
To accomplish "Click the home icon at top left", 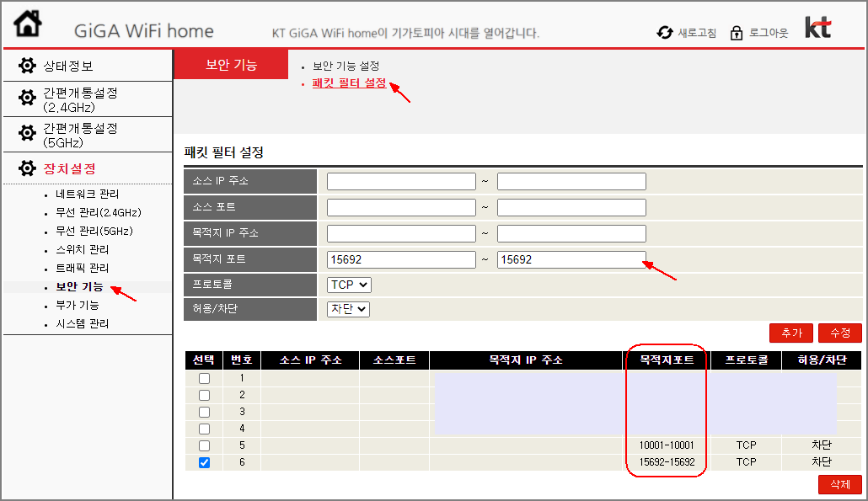I will pos(28,24).
